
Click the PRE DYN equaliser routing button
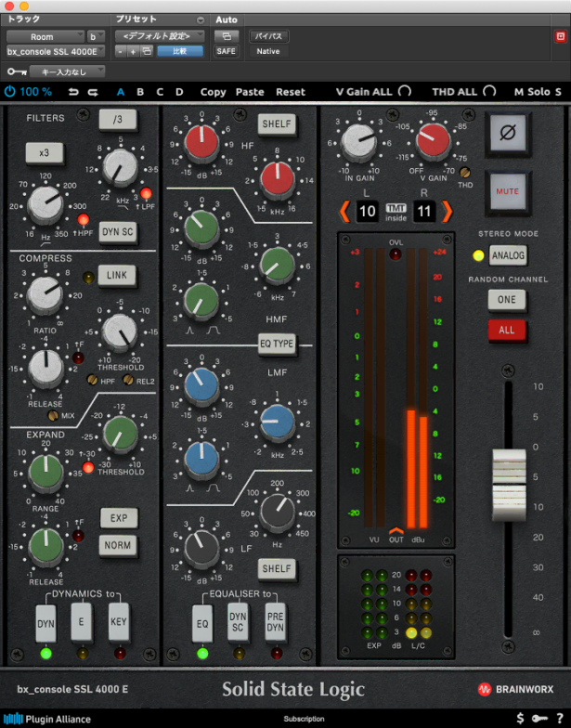[275, 622]
